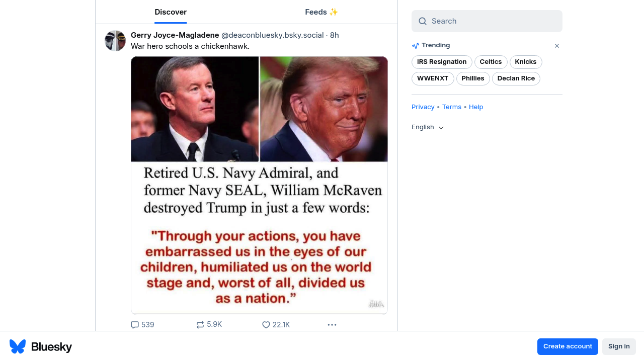Open the Terms link
Screen dimensions: 644x362
click(x=452, y=107)
